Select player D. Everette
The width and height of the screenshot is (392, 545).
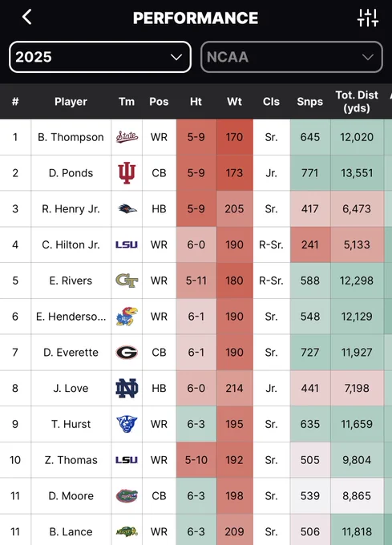[x=71, y=353]
